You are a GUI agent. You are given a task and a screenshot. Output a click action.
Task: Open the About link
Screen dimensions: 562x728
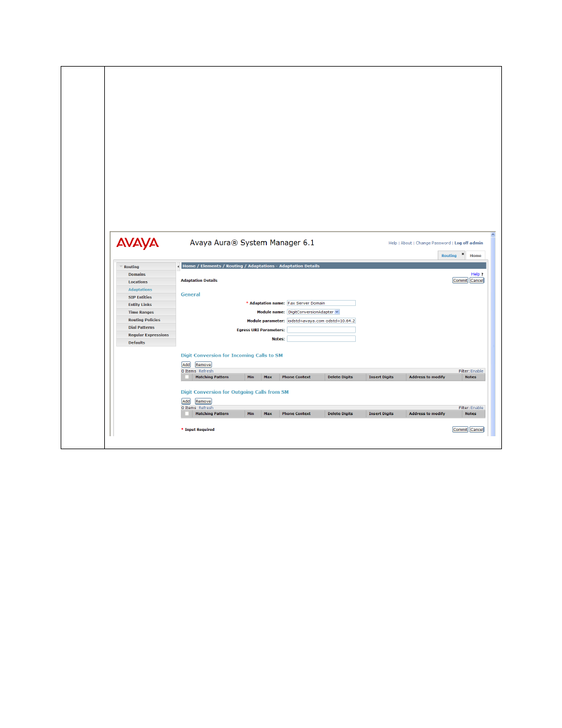click(406, 243)
